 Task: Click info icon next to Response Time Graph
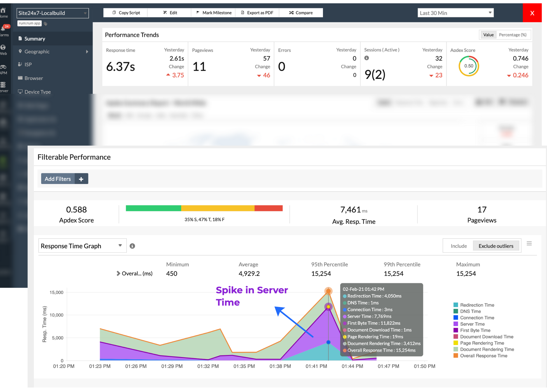click(x=132, y=246)
